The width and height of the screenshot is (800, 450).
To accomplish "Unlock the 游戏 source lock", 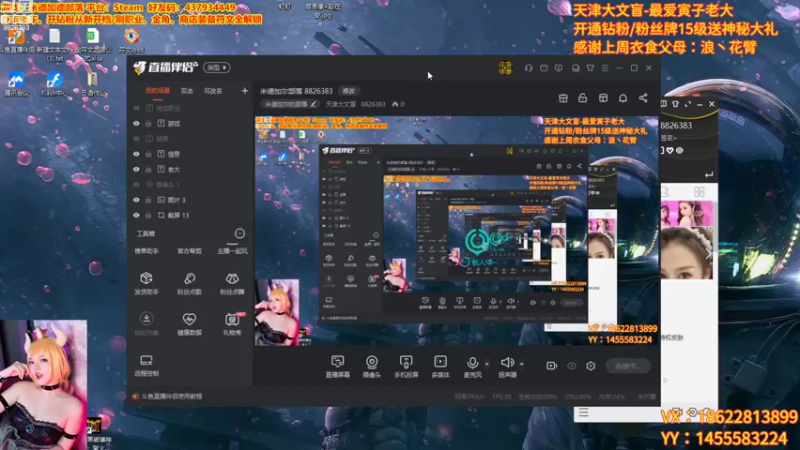I will click(x=148, y=123).
